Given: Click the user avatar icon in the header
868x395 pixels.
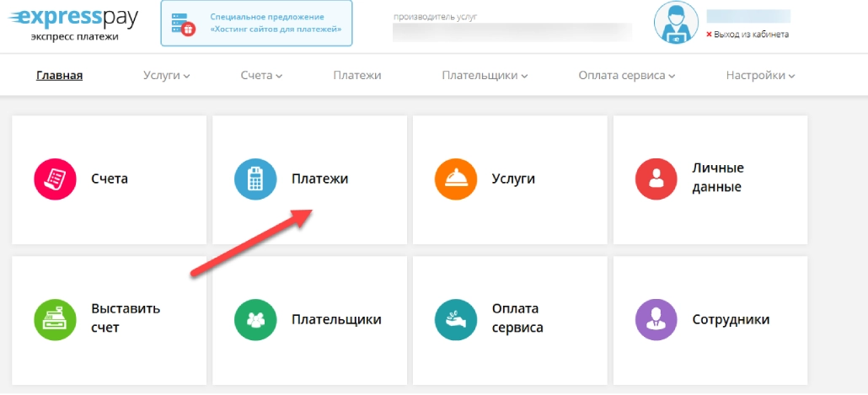Looking at the screenshot, I should (675, 22).
